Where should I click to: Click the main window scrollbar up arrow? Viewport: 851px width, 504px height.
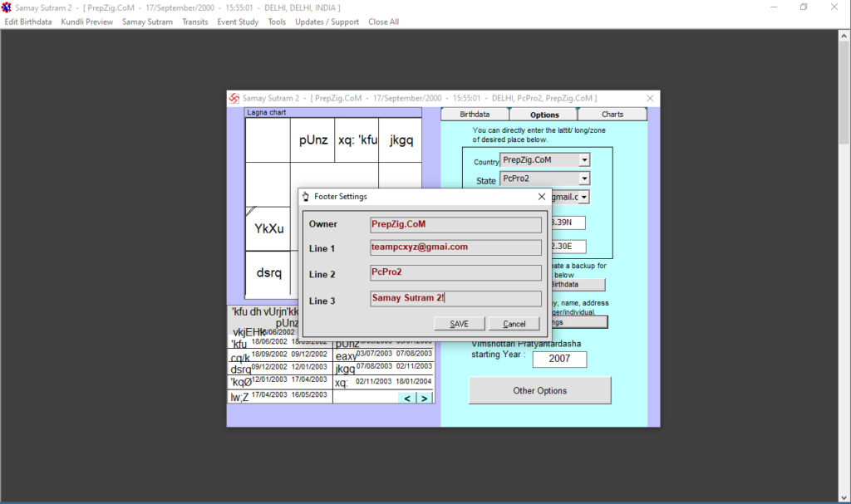click(x=844, y=36)
